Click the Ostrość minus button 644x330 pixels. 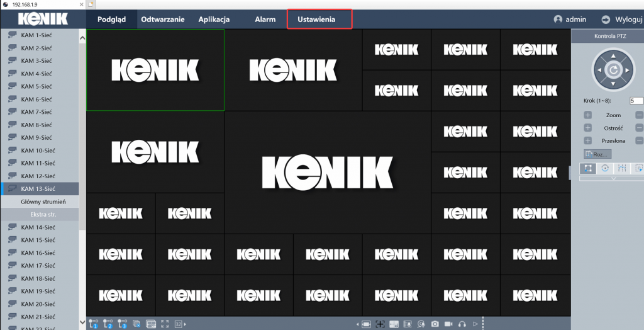pos(639,128)
